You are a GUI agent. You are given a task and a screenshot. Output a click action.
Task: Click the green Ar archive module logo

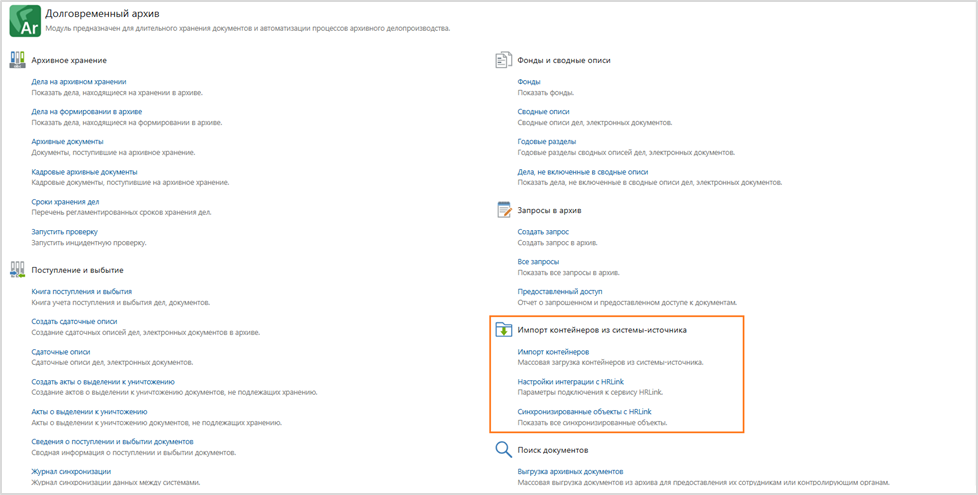click(25, 21)
